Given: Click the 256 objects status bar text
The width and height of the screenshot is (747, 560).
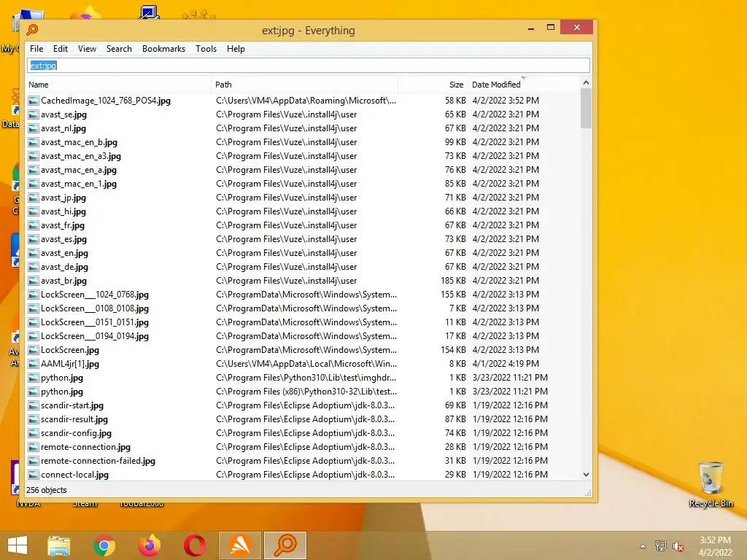Looking at the screenshot, I should (x=46, y=490).
